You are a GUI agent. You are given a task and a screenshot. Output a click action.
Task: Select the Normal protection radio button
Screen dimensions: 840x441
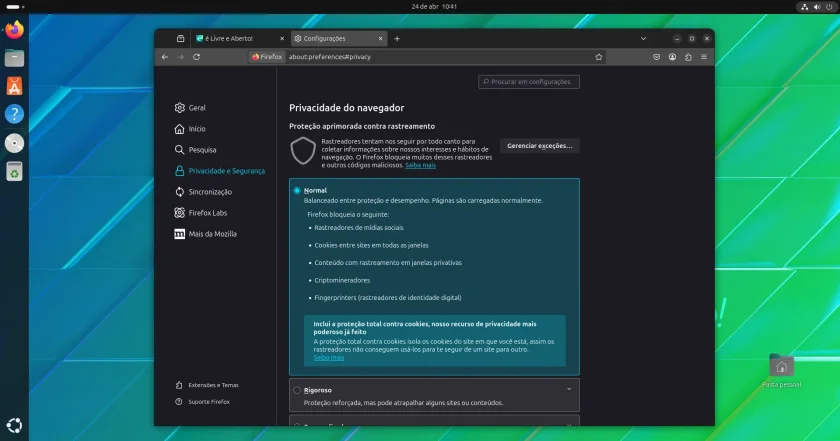[x=297, y=190]
